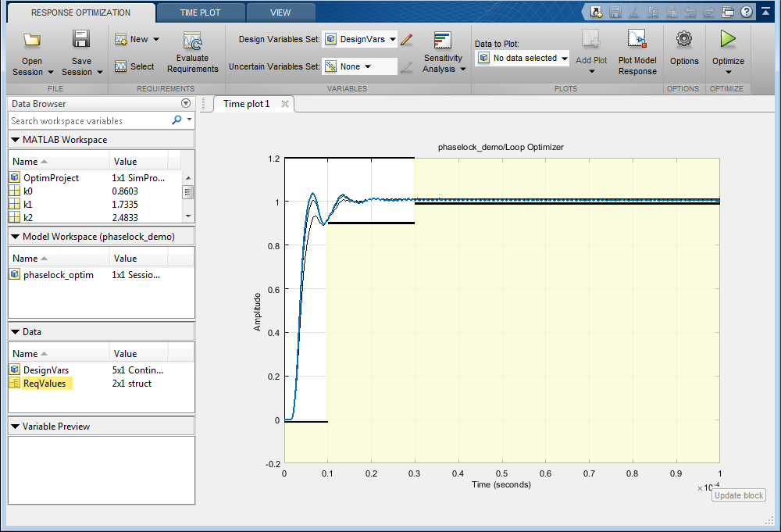Edit design variables set pencil icon
Viewport: 781px width, 532px height.
[x=406, y=39]
